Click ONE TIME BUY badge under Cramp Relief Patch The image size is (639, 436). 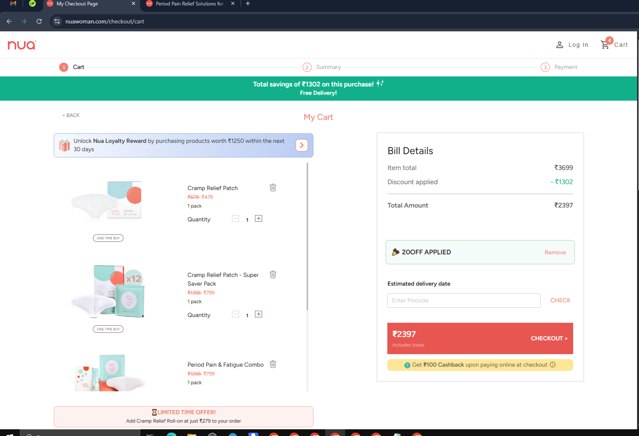click(108, 238)
